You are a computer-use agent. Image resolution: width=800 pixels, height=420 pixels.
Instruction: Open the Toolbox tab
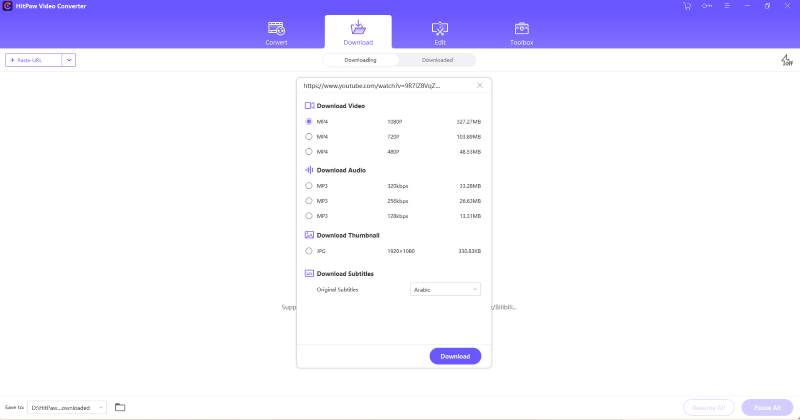point(521,33)
